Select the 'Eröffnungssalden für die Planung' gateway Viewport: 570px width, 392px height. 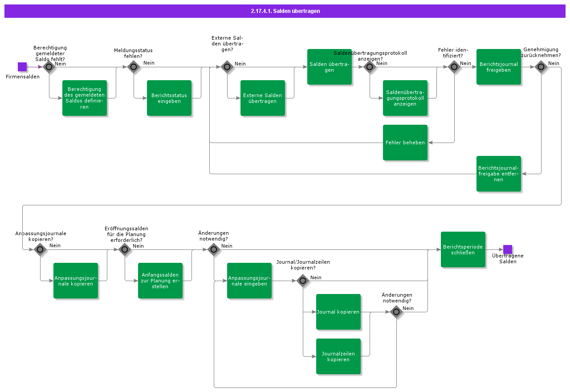(x=125, y=249)
